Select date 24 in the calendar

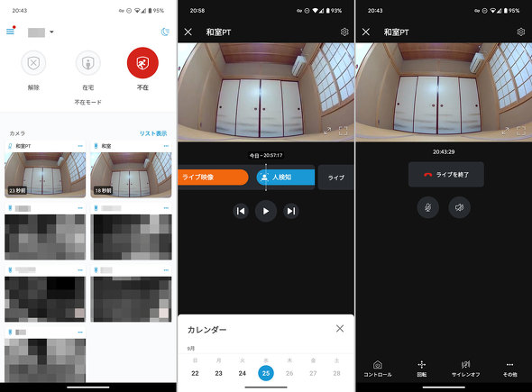coord(242,373)
